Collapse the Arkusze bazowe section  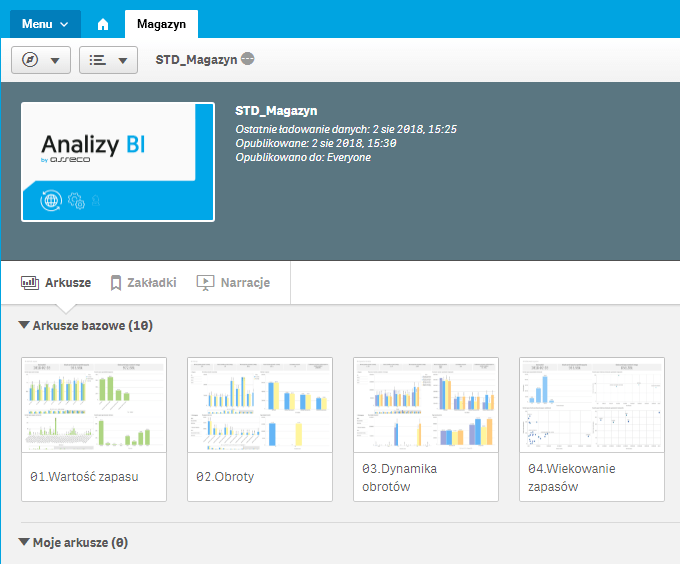(24, 325)
